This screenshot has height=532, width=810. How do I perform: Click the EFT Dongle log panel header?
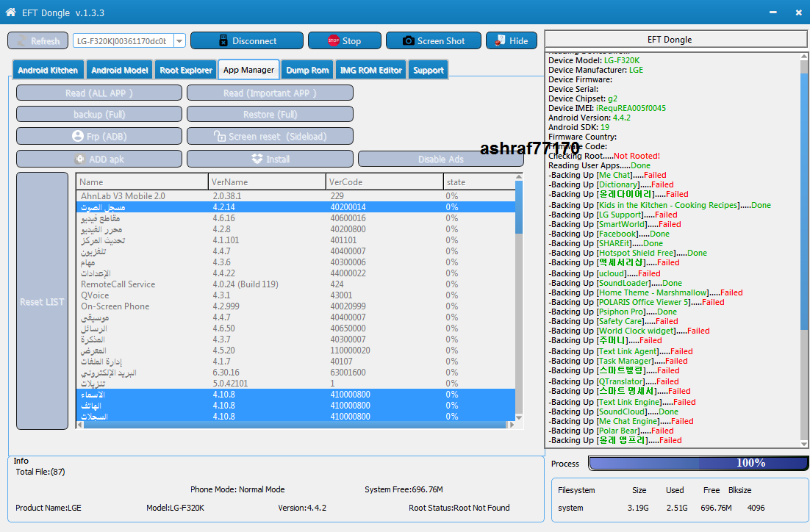tap(675, 39)
